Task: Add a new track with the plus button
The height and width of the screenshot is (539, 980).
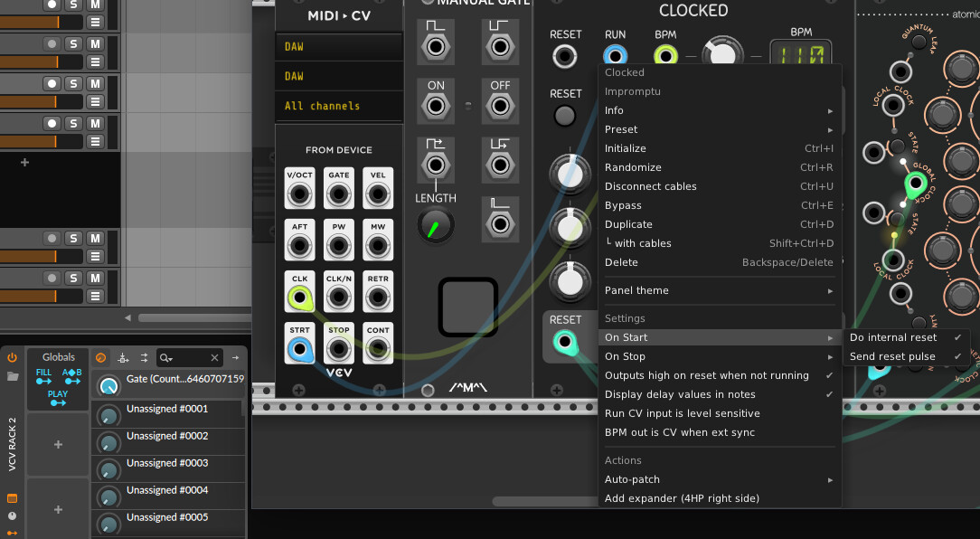Action: [24, 162]
